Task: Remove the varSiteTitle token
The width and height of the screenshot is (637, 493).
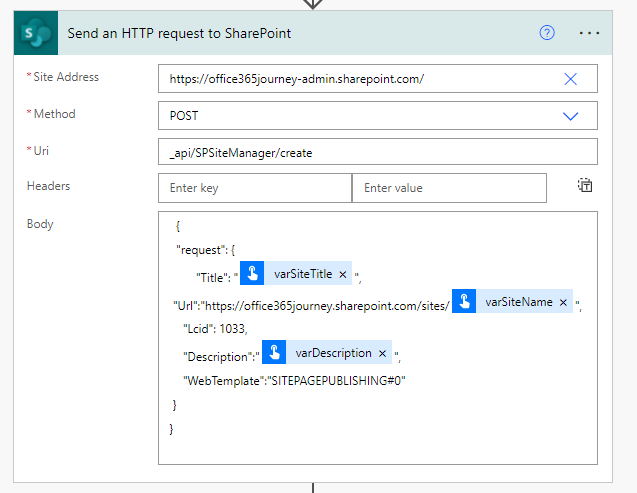Action: click(343, 275)
